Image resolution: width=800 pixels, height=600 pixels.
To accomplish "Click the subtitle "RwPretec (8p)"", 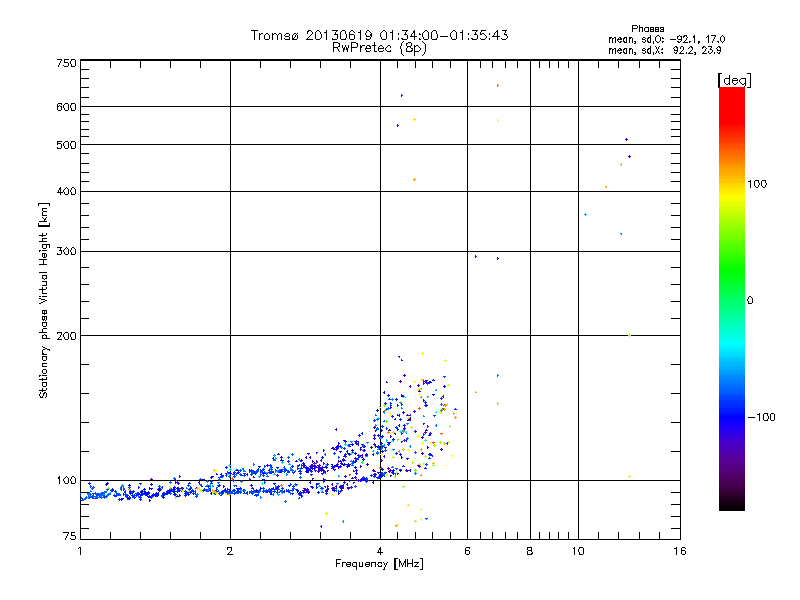I will [x=379, y=48].
